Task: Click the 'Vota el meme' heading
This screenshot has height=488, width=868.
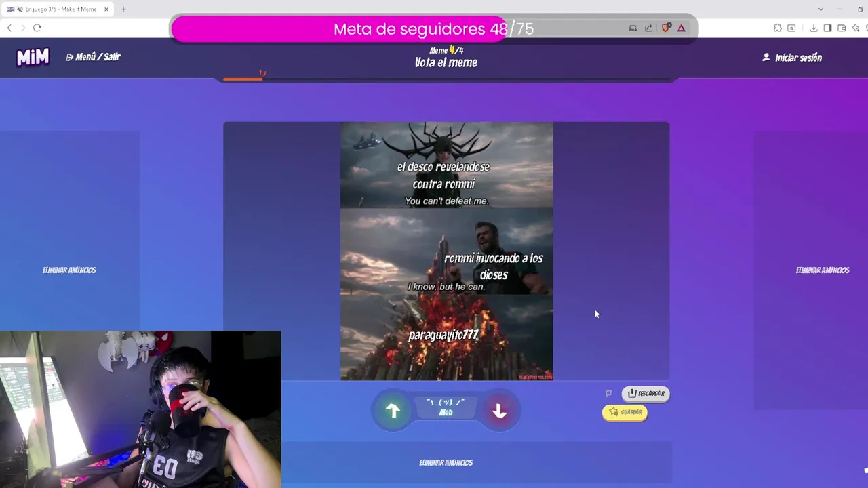Action: coord(446,62)
